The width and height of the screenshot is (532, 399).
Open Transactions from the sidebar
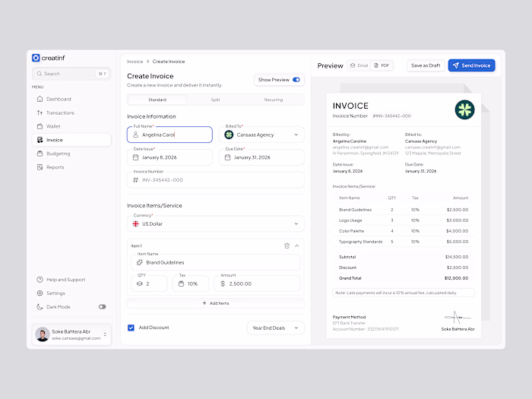(71, 112)
